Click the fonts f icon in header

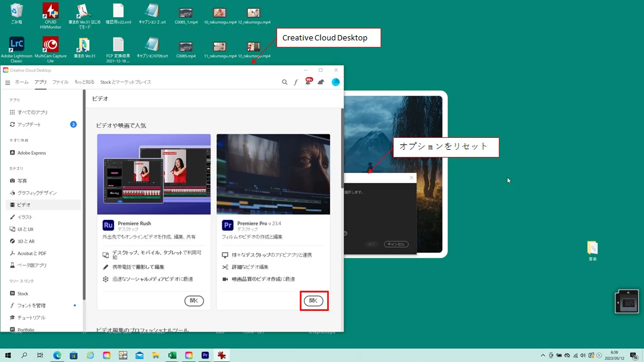tap(296, 82)
